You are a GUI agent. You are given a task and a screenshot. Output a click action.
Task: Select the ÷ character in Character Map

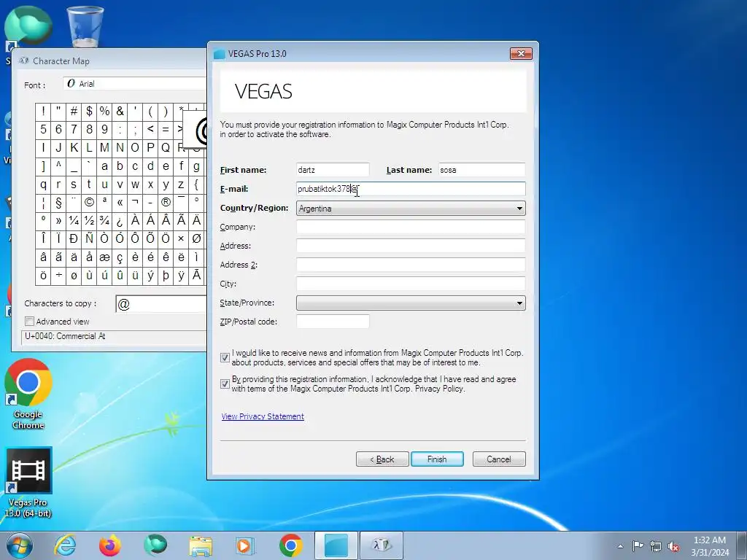tap(58, 275)
